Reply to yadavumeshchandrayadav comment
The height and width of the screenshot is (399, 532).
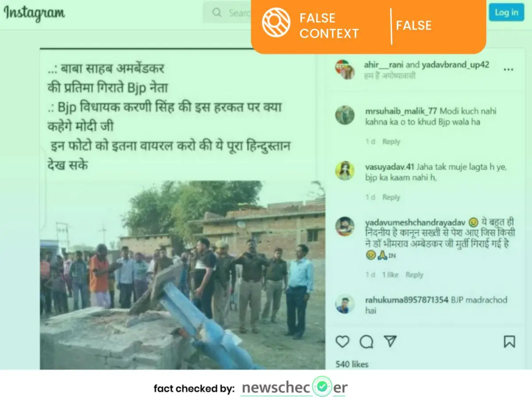coord(415,275)
